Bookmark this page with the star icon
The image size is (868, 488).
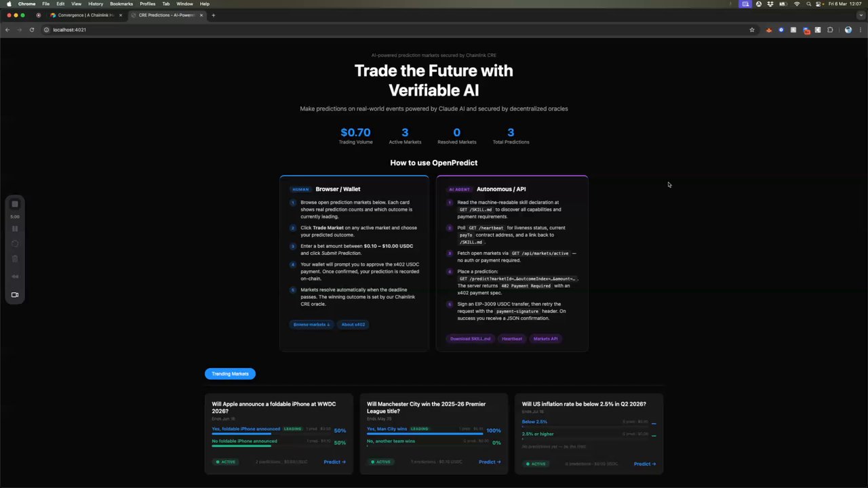click(752, 30)
